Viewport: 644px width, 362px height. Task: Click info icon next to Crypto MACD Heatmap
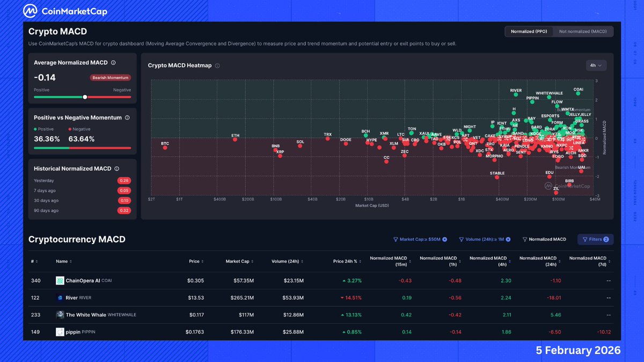[x=217, y=66]
